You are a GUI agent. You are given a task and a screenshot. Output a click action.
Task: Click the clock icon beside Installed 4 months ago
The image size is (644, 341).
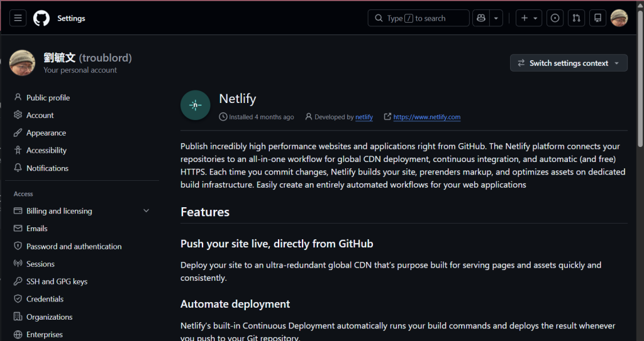[x=223, y=117]
